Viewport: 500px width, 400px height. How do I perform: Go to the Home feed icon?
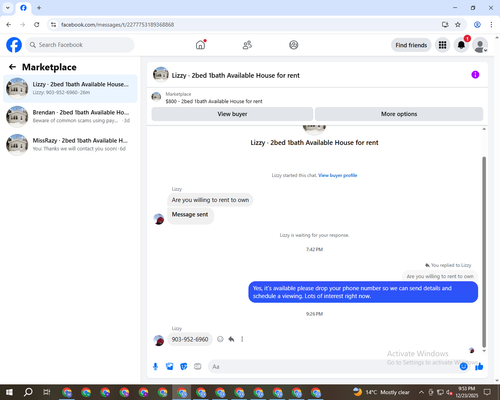[200, 45]
